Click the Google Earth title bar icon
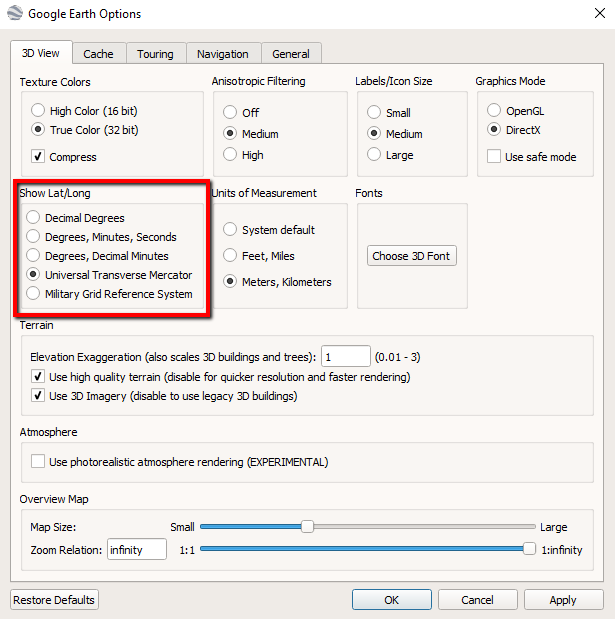This screenshot has width=615, height=619. click(15, 13)
